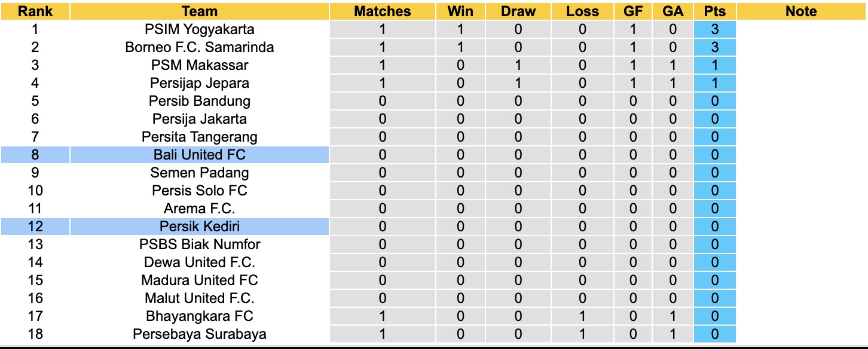
Task: Click Persib Bandung team name
Action: click(x=200, y=101)
